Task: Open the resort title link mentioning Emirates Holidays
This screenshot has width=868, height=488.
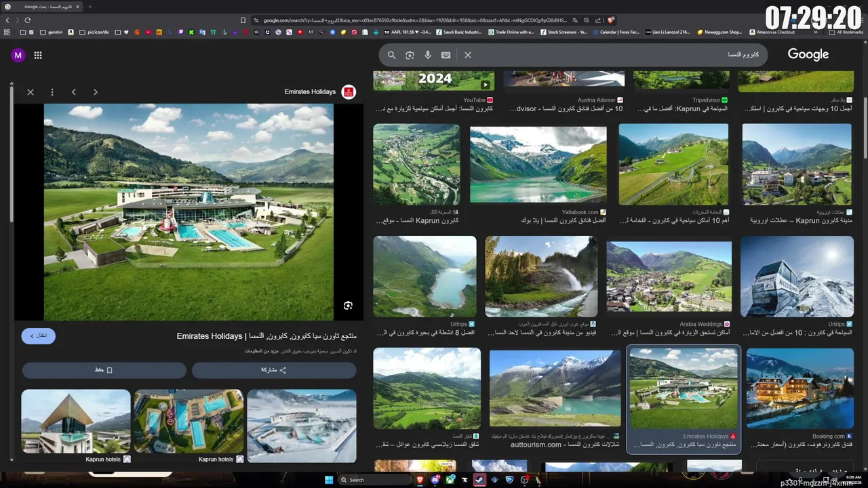Action: [x=267, y=336]
